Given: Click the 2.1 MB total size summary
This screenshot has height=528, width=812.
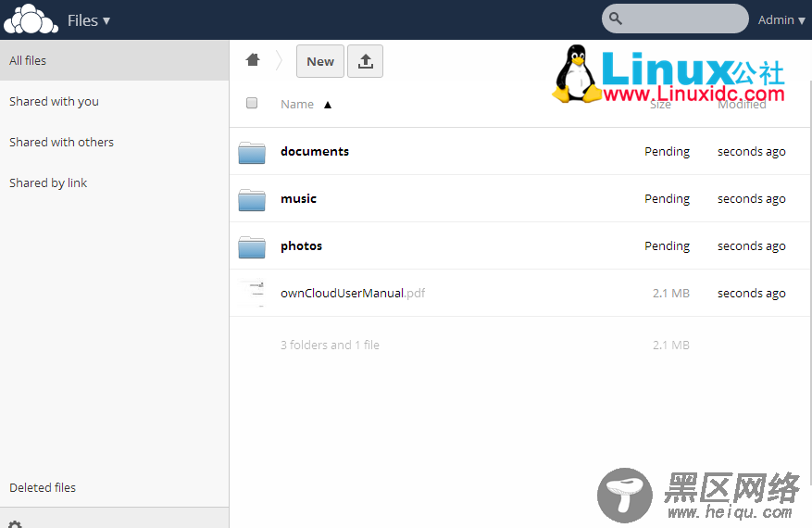Looking at the screenshot, I should click(671, 346).
